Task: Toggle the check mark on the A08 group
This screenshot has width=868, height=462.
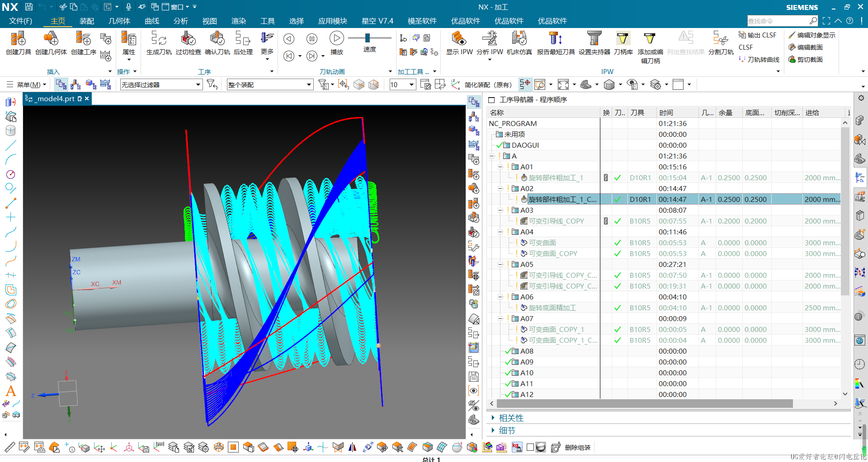Action: (x=508, y=351)
